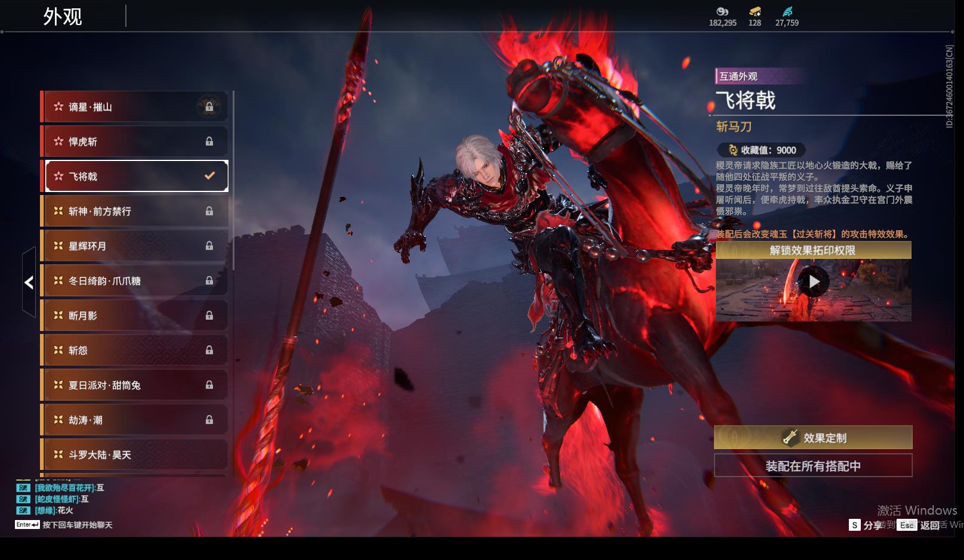Image resolution: width=964 pixels, height=560 pixels.
Task: Click the 182,295 currency amount
Action: pos(723,23)
